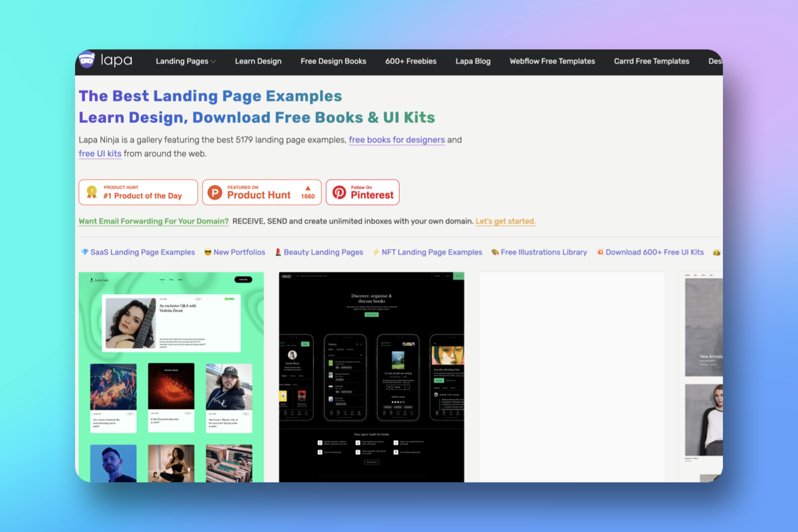Open SaaS Landing Page Examples
Image resolution: width=798 pixels, height=532 pixels.
click(142, 253)
